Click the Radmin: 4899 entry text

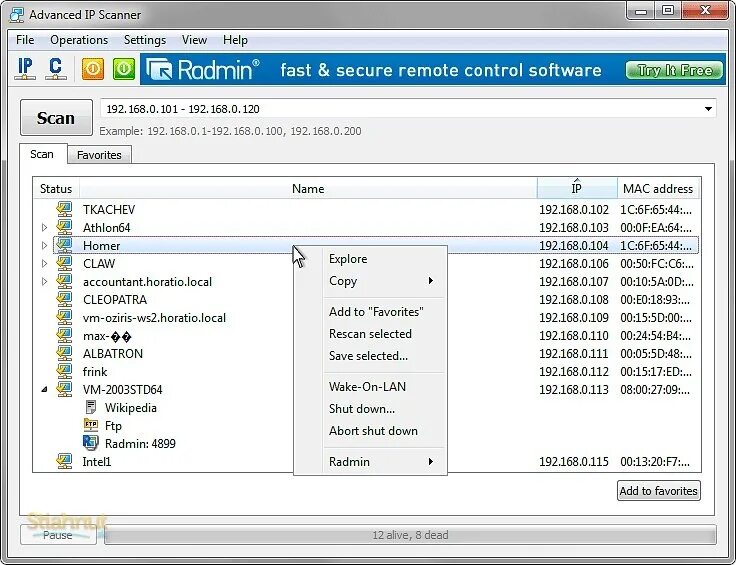[140, 443]
